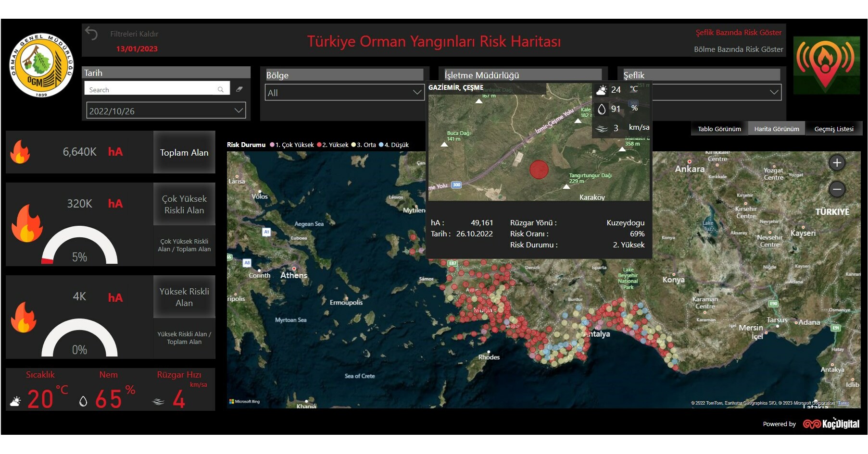Click the back arrow reset filters icon
868x454 pixels.
(91, 34)
